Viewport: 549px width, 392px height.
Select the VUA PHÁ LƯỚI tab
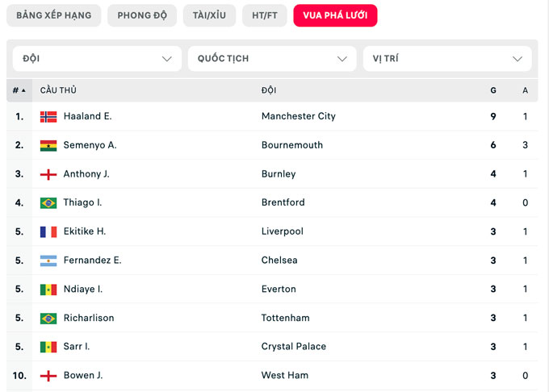coord(335,15)
